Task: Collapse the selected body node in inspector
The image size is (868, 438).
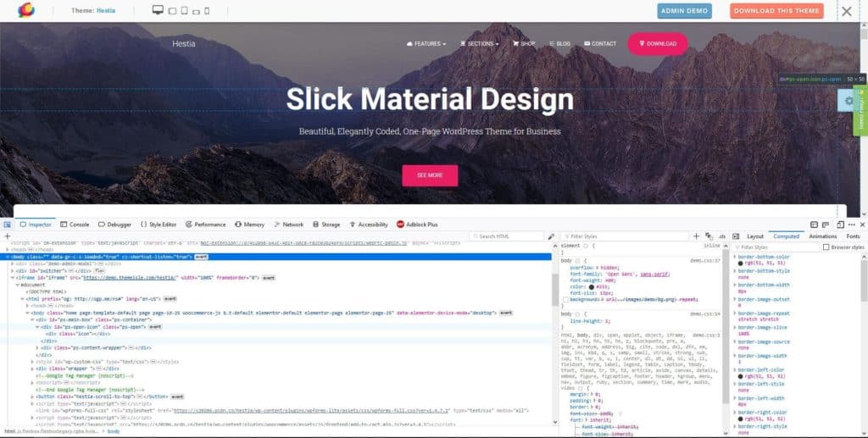Action: click(7, 257)
